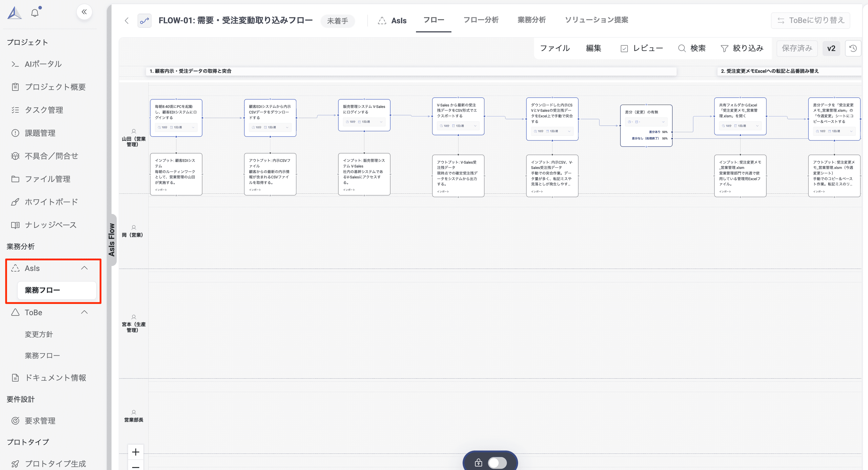Image resolution: width=868 pixels, height=470 pixels.
Task: Click the 差分なし(処理終了) 50% branch label
Action: (x=649, y=138)
